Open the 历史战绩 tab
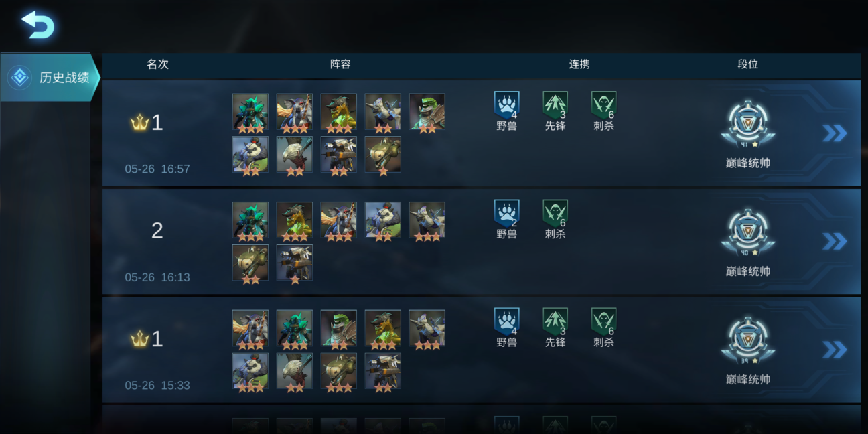 tap(50, 78)
